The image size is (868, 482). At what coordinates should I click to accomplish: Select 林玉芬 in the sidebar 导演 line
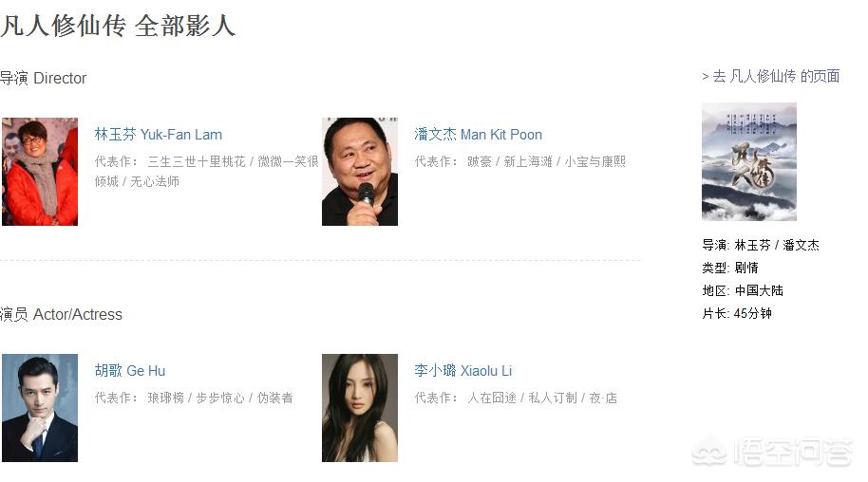tap(752, 245)
